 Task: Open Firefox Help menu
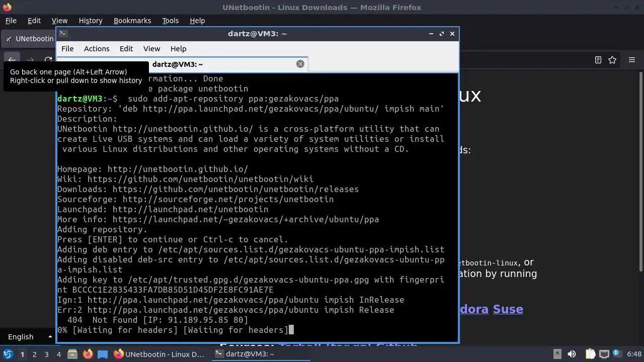click(197, 21)
